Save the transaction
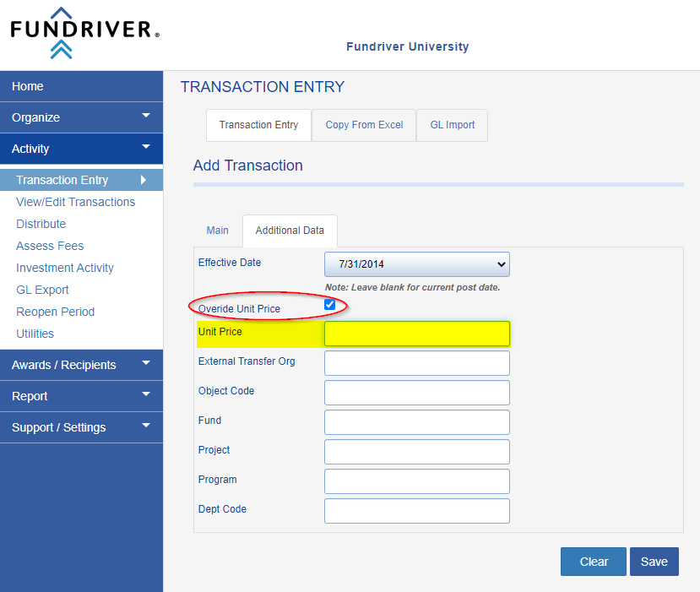The width and height of the screenshot is (700, 592). (654, 562)
